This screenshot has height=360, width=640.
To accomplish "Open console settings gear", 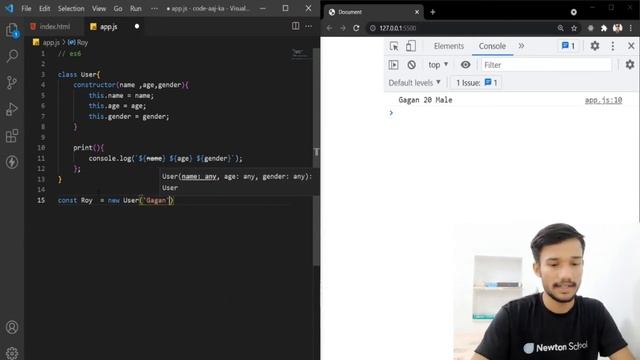I will [x=630, y=64].
